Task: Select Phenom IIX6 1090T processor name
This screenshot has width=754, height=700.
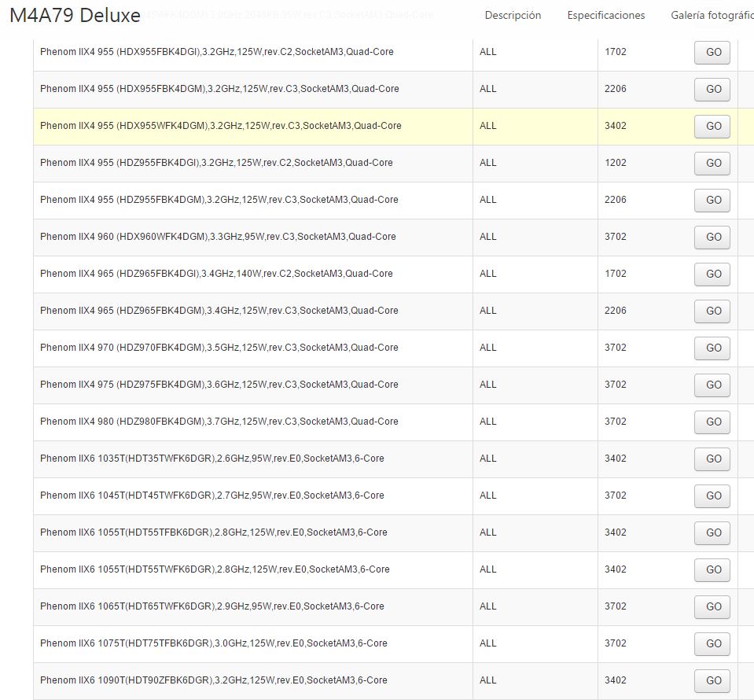Action: [x=214, y=680]
